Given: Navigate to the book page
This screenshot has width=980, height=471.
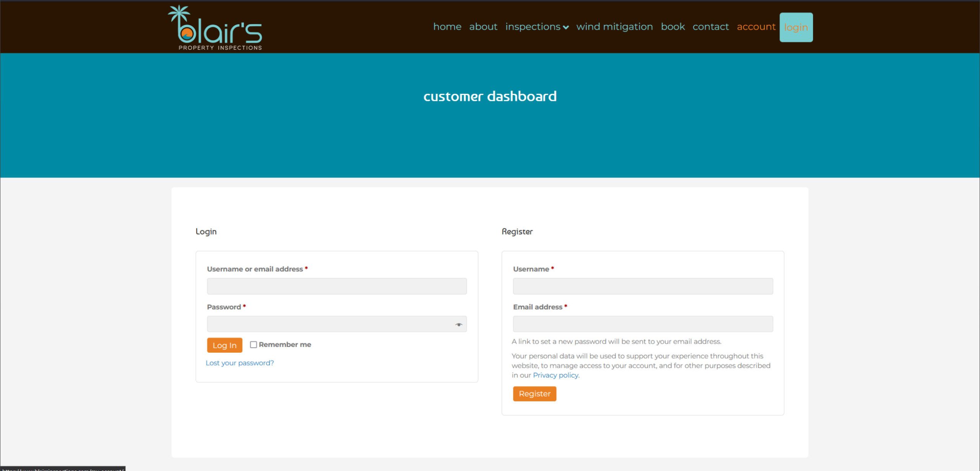Looking at the screenshot, I should click(x=673, y=27).
